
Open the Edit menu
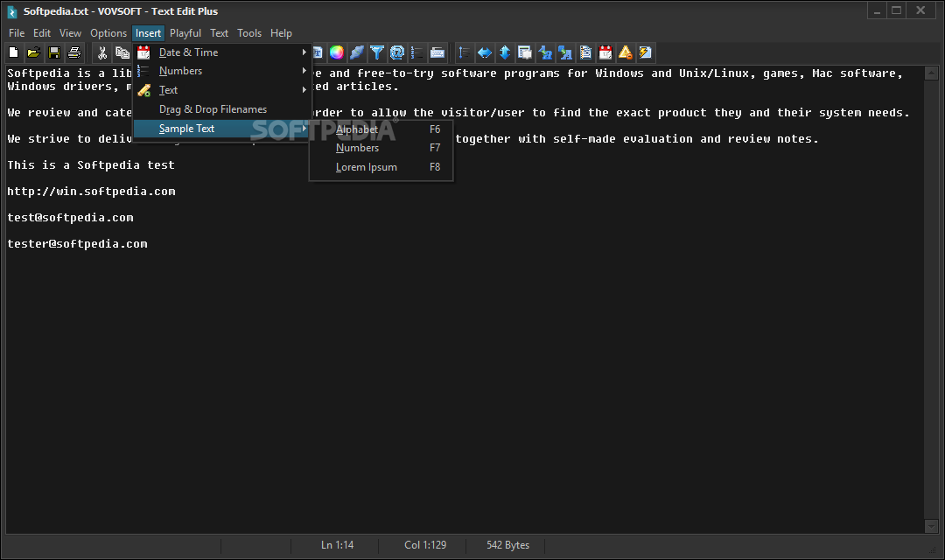tap(42, 33)
